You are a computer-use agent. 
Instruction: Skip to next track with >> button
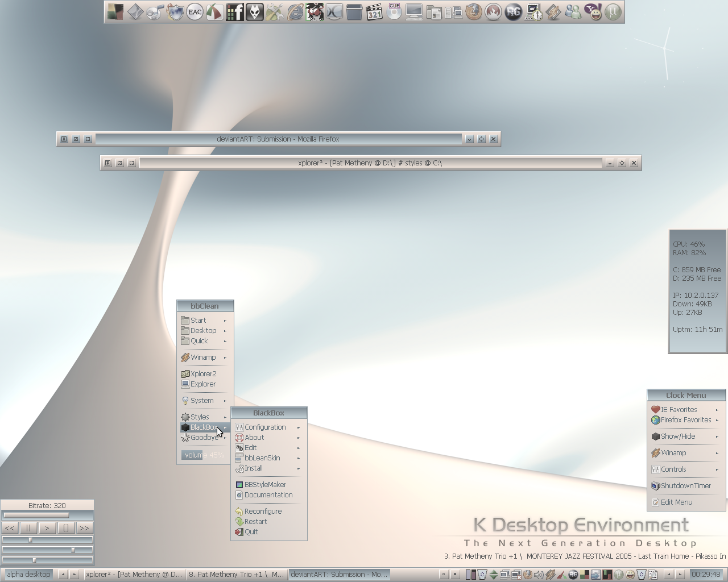[x=85, y=528]
